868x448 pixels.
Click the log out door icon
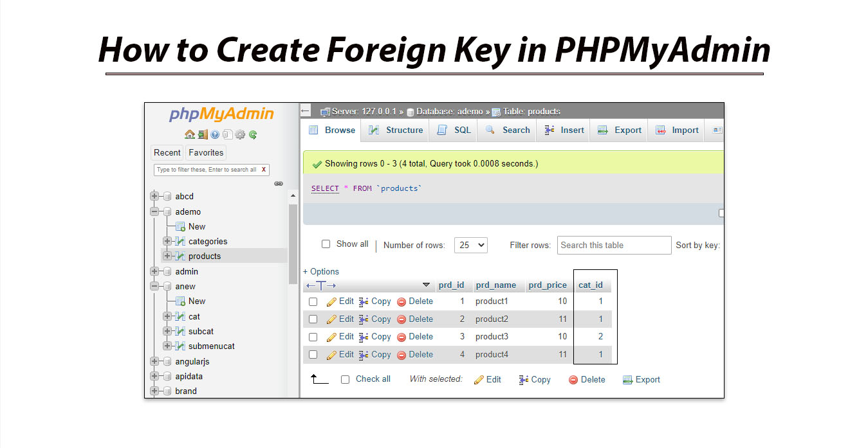(203, 134)
